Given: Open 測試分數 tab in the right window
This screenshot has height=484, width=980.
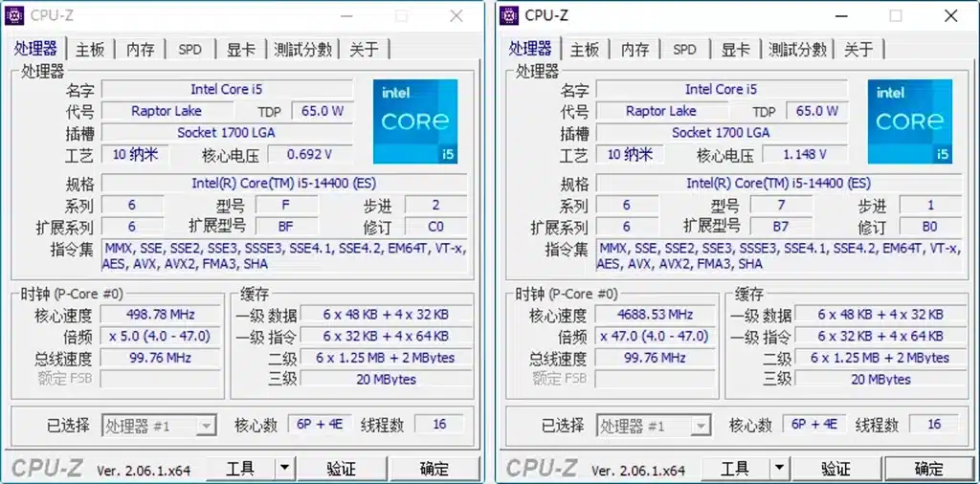Looking at the screenshot, I should point(797,50).
